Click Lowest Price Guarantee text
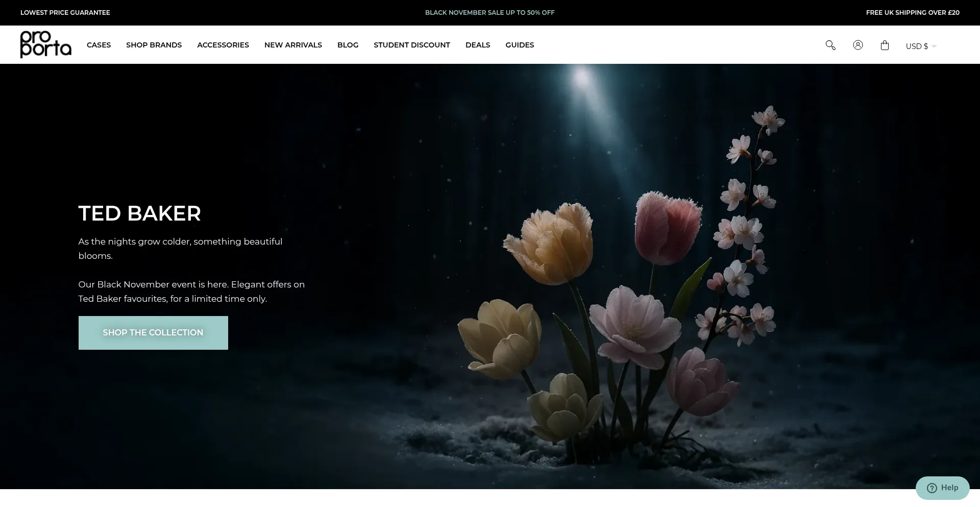Viewport: 980px width, 507px height. [x=65, y=13]
